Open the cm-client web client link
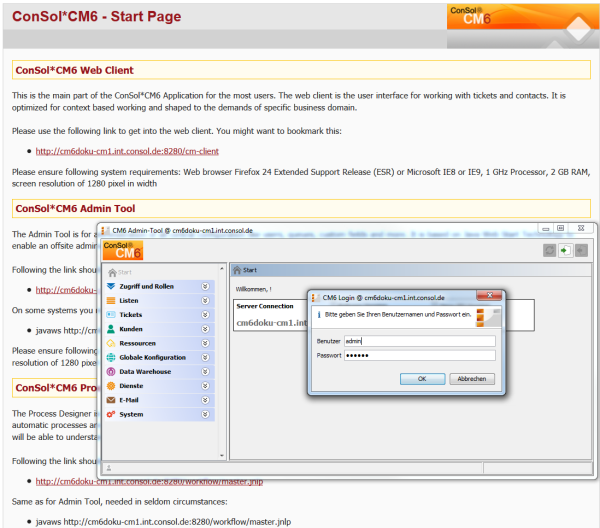Image resolution: width=600 pixels, height=528 pixels. coord(127,151)
